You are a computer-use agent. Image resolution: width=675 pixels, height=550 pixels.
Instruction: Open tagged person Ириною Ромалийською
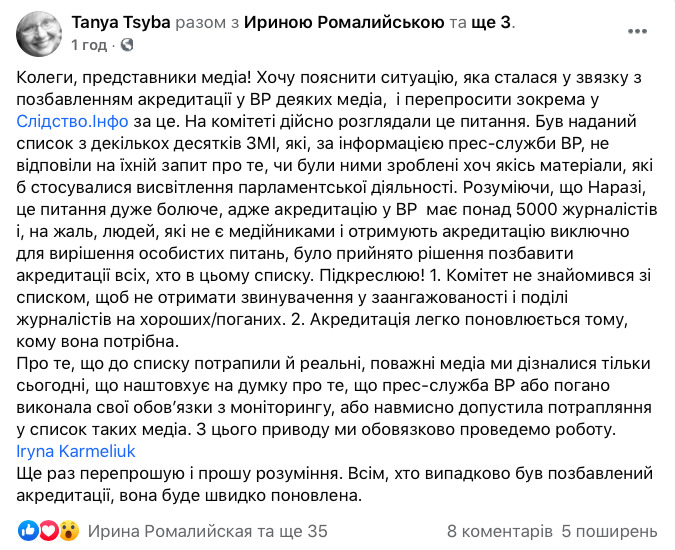(344, 22)
